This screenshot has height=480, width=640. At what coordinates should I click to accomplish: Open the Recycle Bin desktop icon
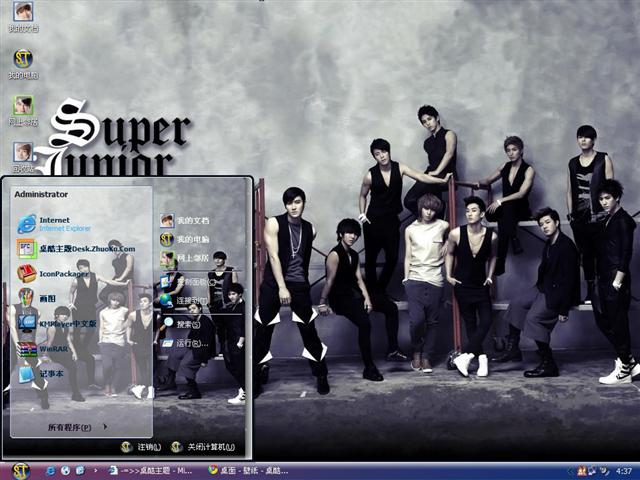point(23,157)
